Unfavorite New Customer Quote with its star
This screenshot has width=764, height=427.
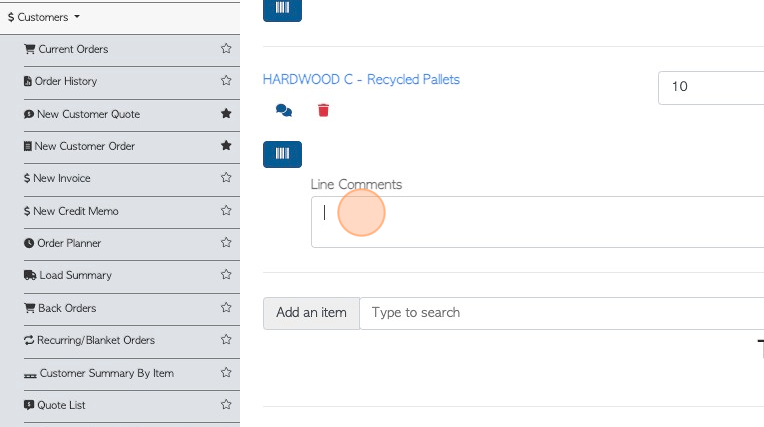(226, 114)
